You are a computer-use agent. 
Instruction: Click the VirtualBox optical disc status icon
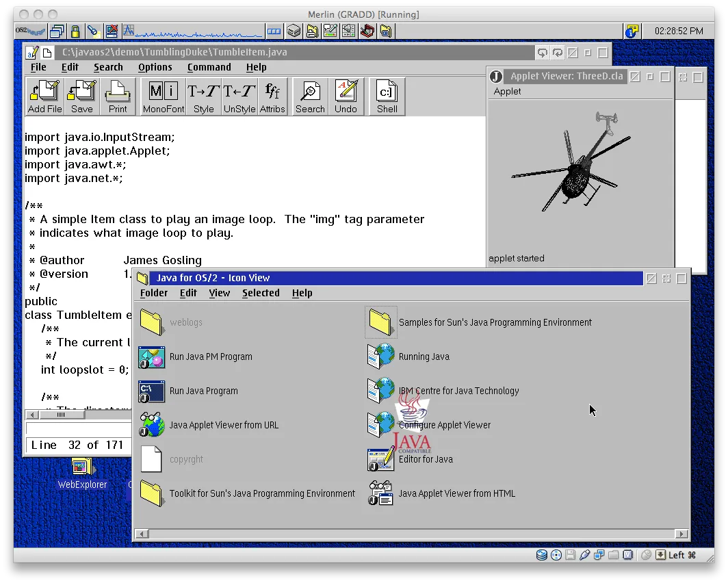click(x=556, y=555)
